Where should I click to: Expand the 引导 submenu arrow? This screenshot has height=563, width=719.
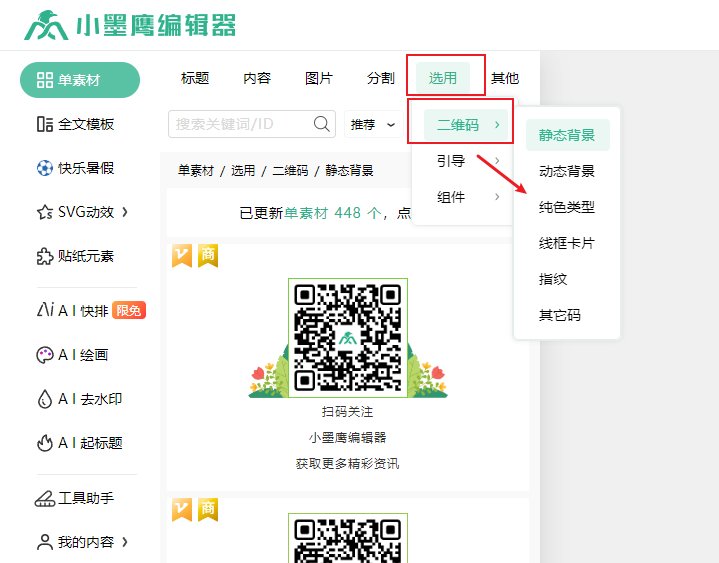(497, 160)
